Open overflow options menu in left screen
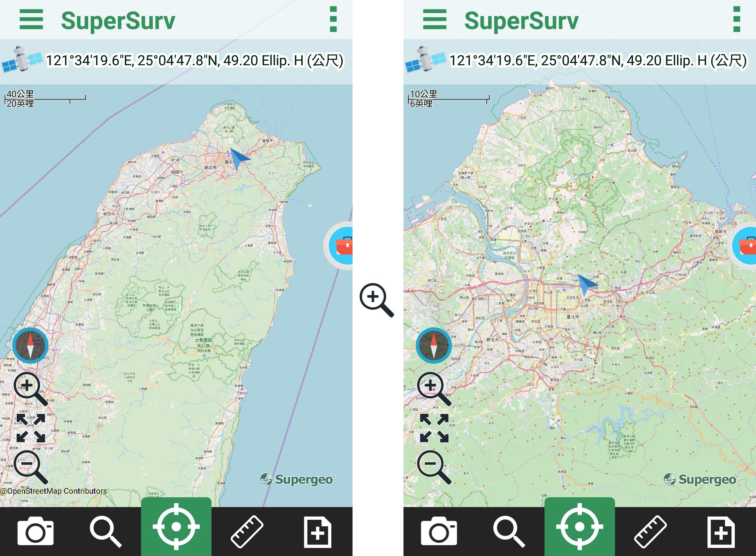The height and width of the screenshot is (556, 756). (x=333, y=20)
